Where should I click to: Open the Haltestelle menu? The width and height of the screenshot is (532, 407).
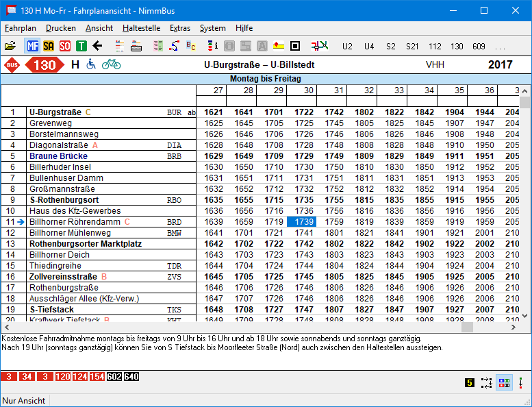coord(141,28)
